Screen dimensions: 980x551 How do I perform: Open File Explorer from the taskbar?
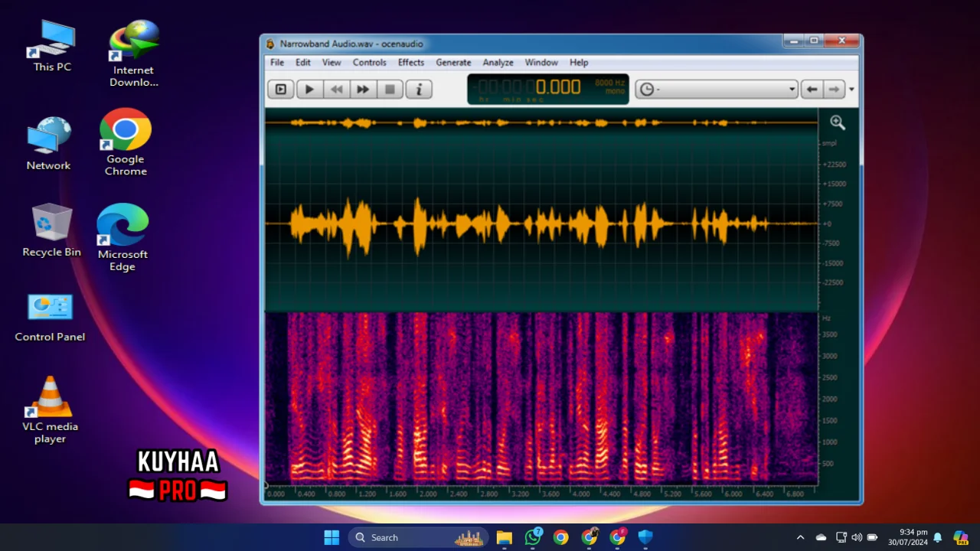[504, 537]
